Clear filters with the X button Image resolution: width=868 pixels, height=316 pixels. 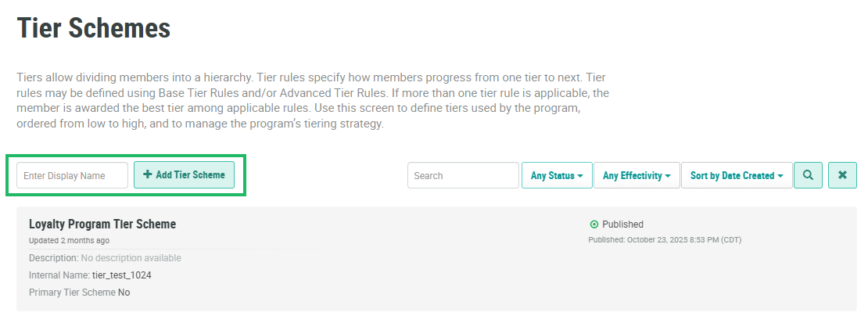click(842, 175)
